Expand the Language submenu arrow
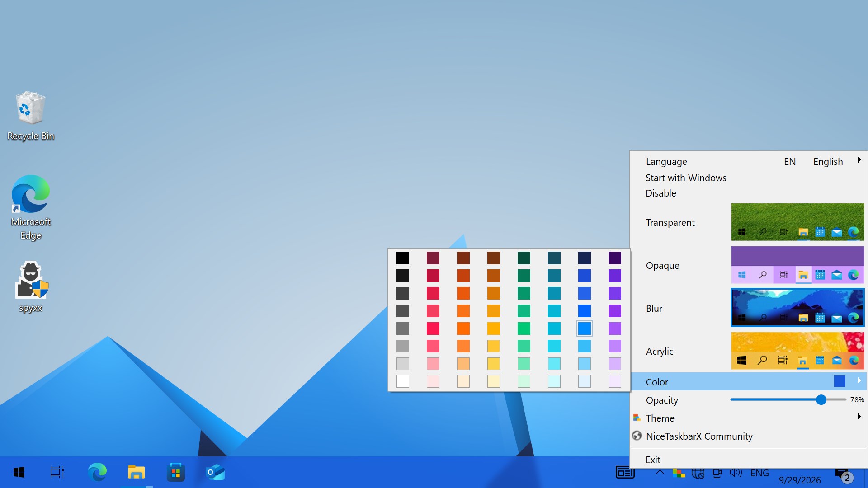The width and height of the screenshot is (868, 488). (x=859, y=160)
